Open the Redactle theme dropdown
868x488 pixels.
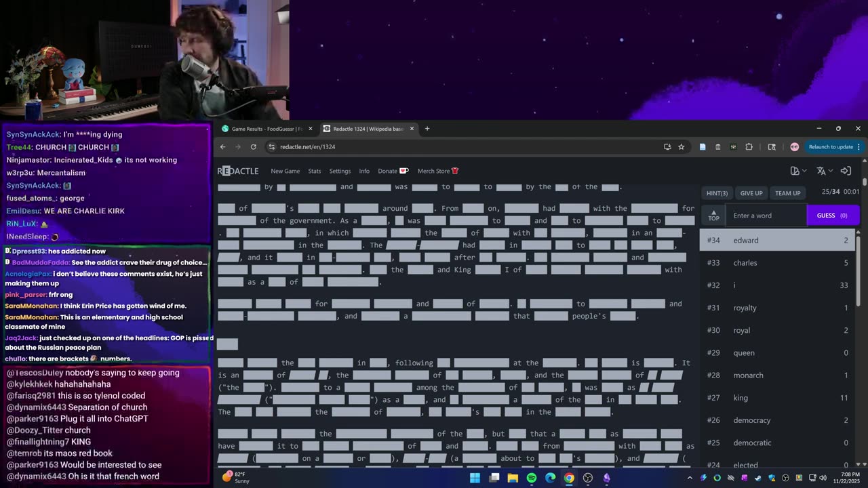[799, 171]
